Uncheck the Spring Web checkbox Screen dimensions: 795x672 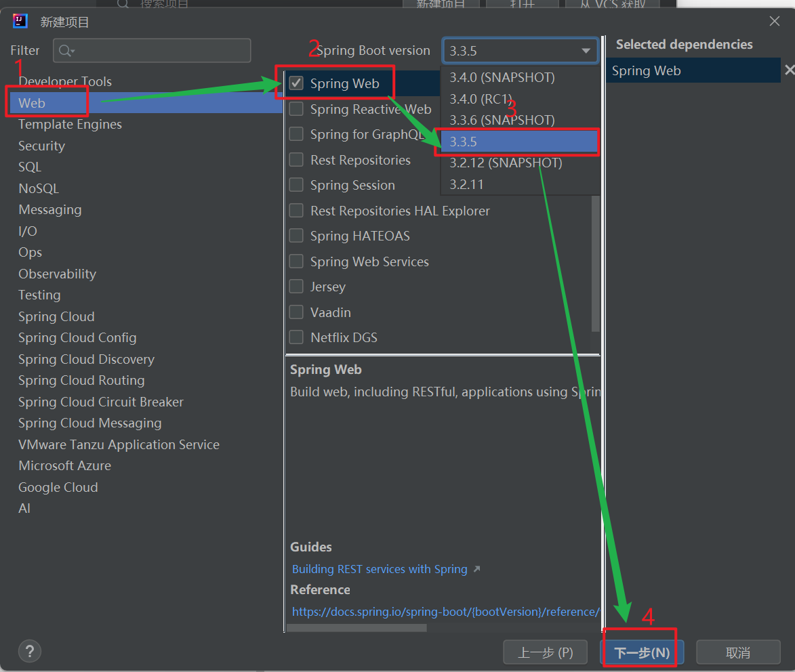pos(296,83)
